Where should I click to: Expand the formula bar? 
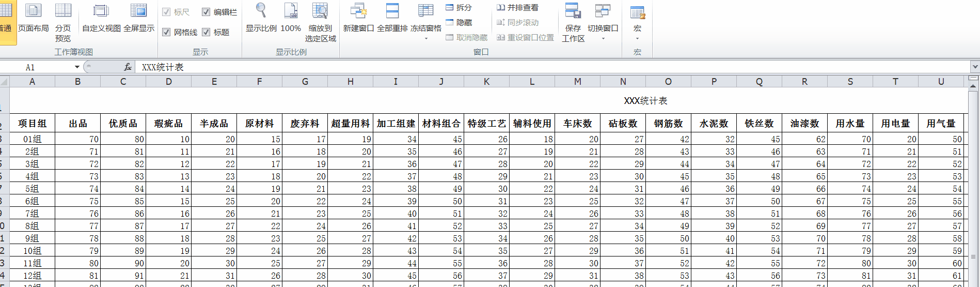(975, 67)
